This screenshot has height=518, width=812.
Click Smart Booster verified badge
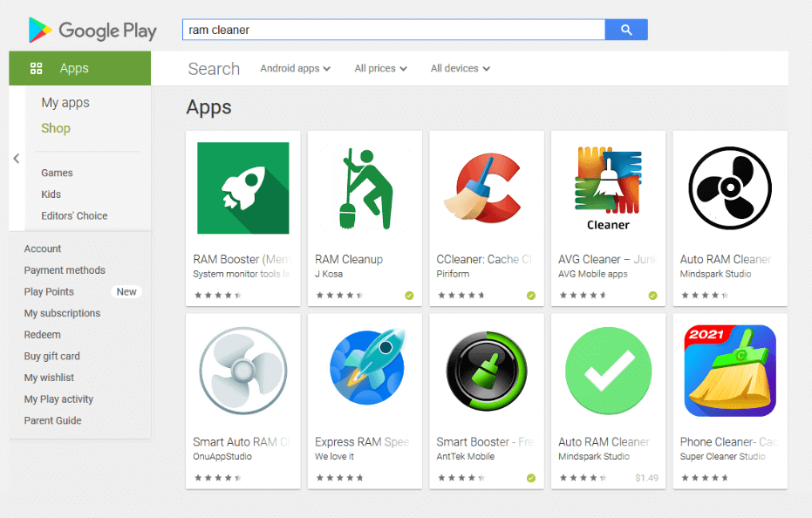531,478
